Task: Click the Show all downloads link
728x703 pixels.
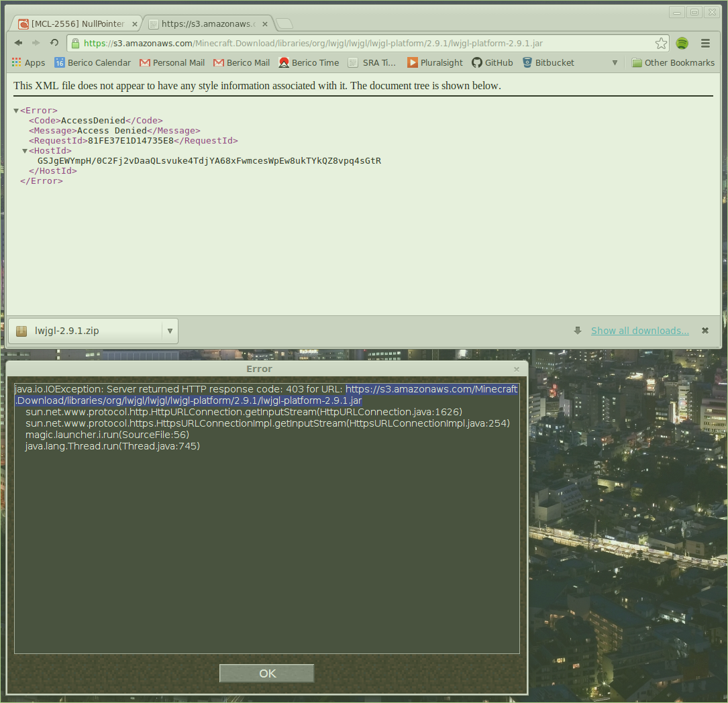Action: pos(639,331)
